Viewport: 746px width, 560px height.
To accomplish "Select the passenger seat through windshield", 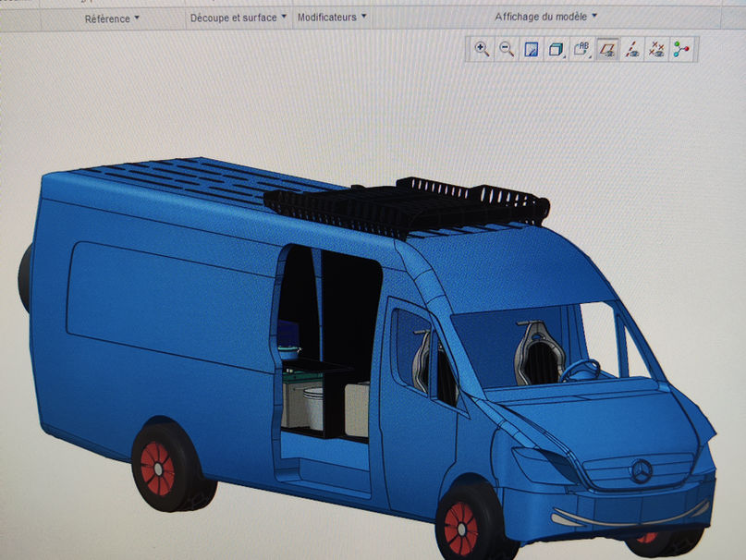I will [538, 352].
